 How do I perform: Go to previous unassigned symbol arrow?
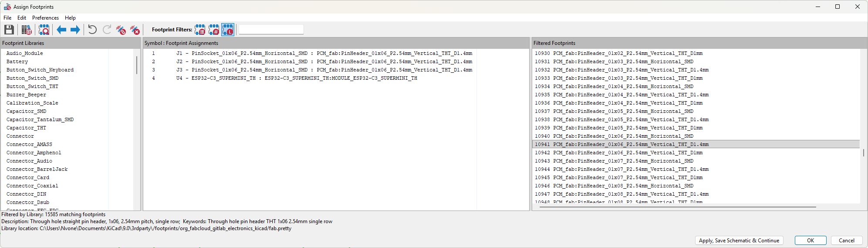[x=61, y=30]
